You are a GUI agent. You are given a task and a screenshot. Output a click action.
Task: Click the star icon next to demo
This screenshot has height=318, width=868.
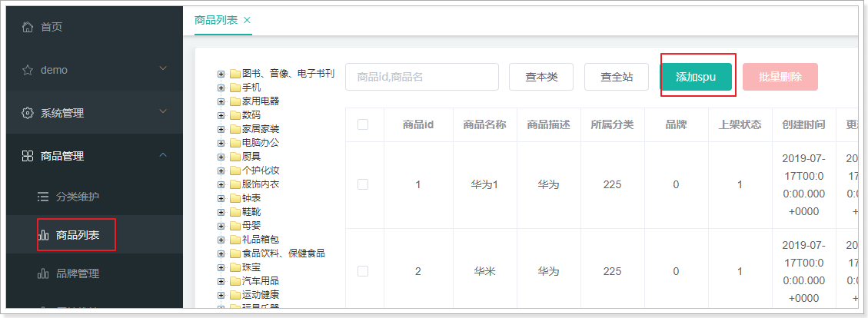[28, 70]
